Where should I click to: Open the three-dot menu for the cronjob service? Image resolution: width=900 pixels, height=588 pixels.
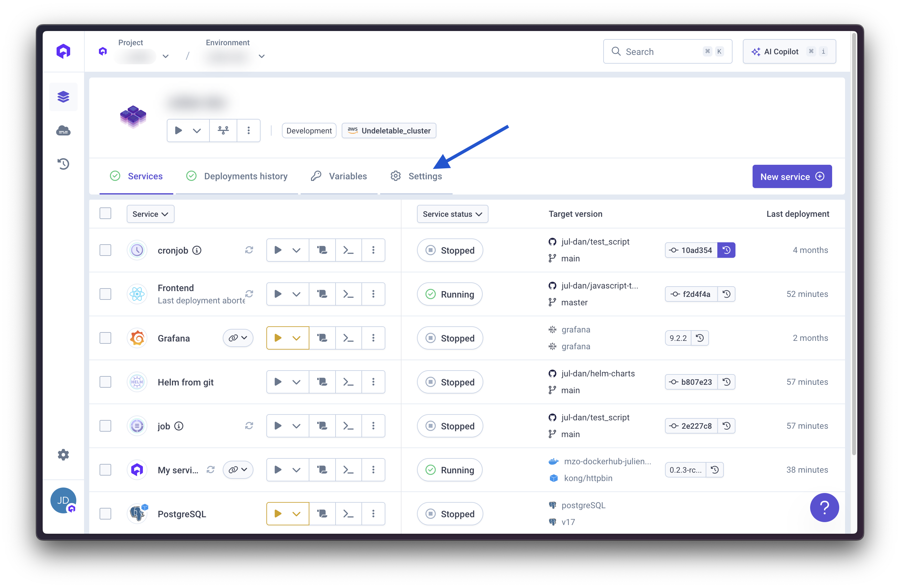[x=373, y=250]
